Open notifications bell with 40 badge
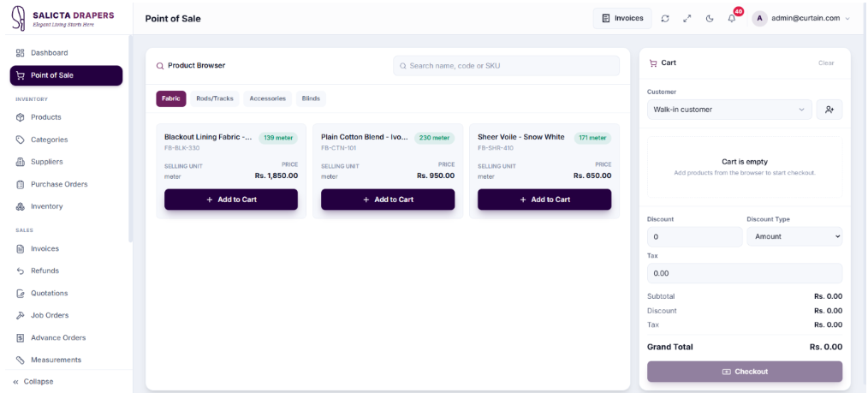 tap(732, 18)
